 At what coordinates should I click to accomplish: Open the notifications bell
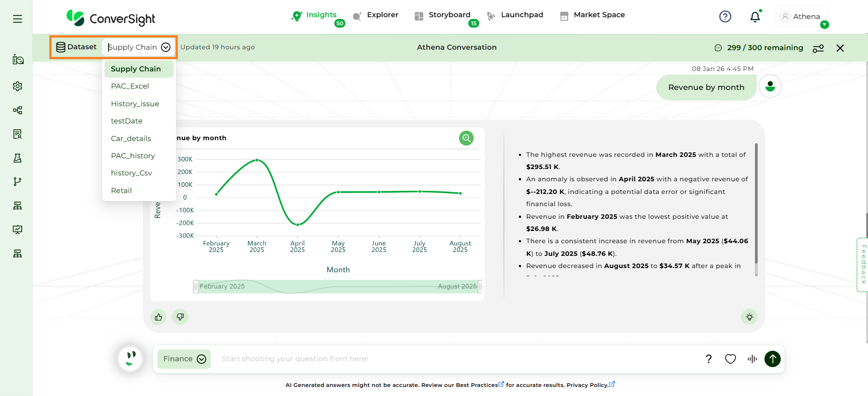click(x=754, y=17)
